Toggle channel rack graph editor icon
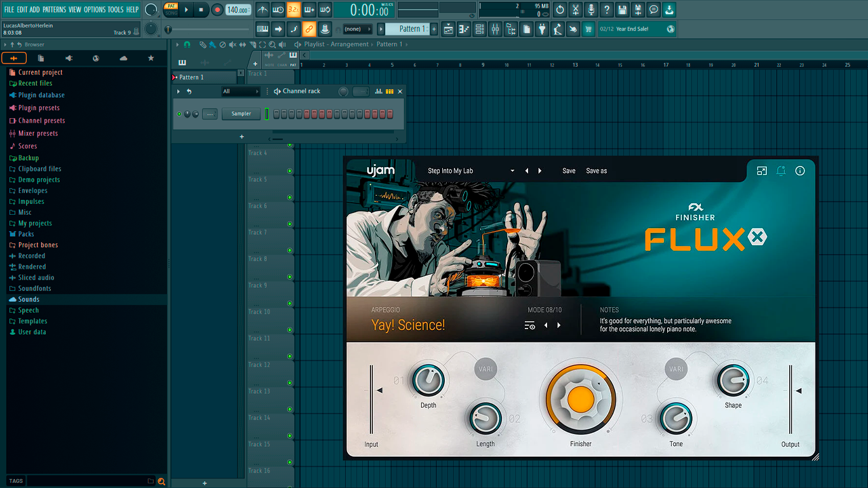The height and width of the screenshot is (488, 868). pyautogui.click(x=379, y=91)
